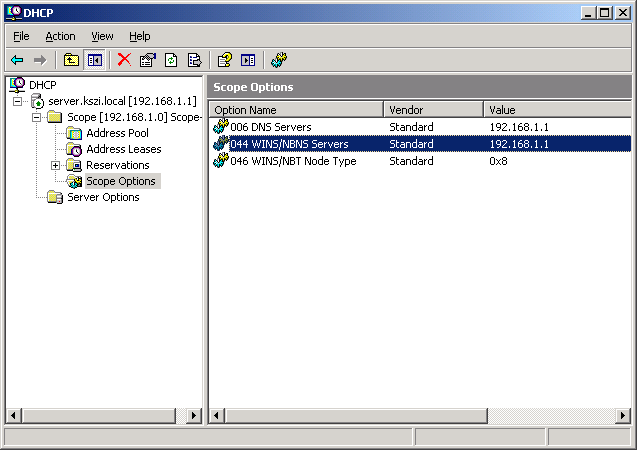The height and width of the screenshot is (450, 637).
Task: Click the tree pane horizontal scrollbar thumb
Action: coord(99,415)
